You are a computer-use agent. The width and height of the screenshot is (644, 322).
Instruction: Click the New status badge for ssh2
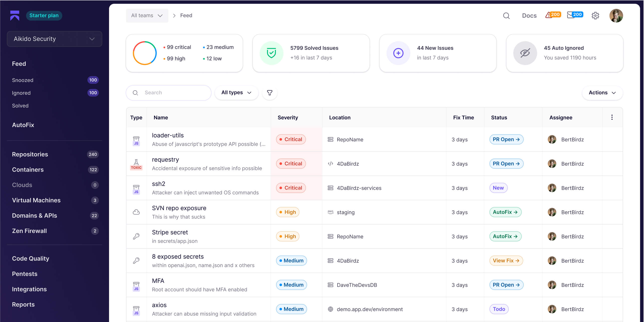pos(498,188)
